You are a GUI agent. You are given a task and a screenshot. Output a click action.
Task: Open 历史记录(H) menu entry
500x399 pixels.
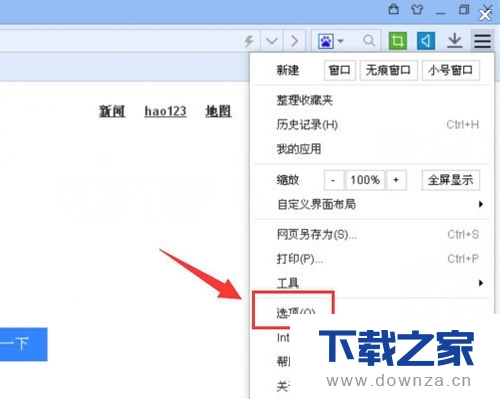click(372, 125)
